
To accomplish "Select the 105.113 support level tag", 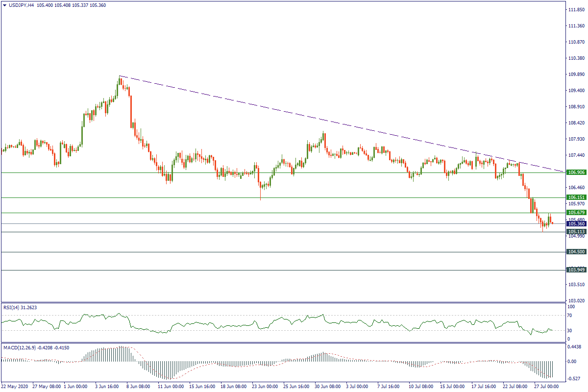I will 576,232.
